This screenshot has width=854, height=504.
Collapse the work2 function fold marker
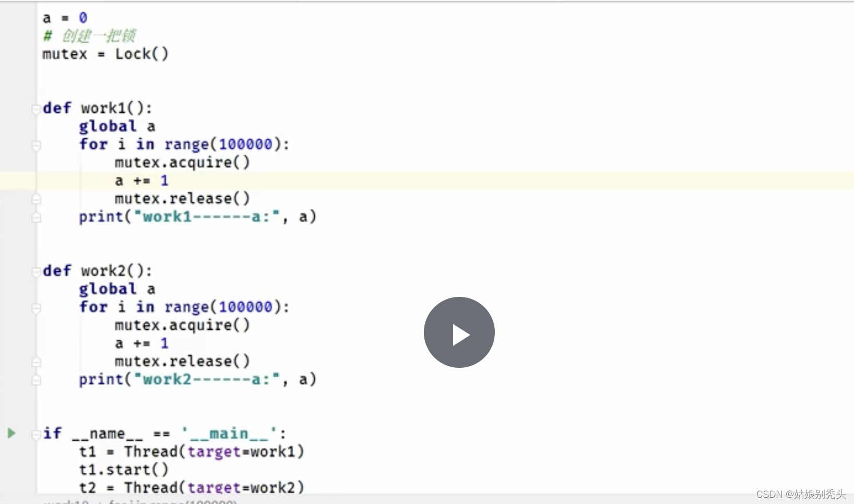pyautogui.click(x=36, y=272)
